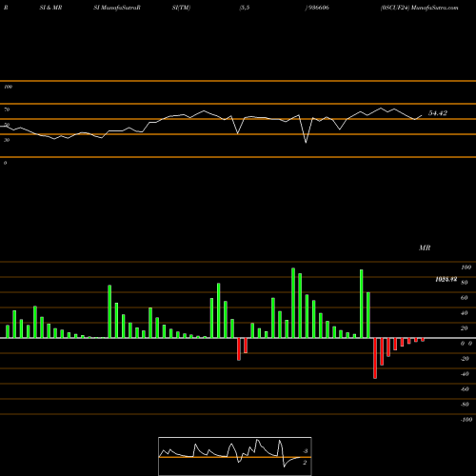
Task: Click the mini overview chart at the bottom
Action: coord(235,456)
